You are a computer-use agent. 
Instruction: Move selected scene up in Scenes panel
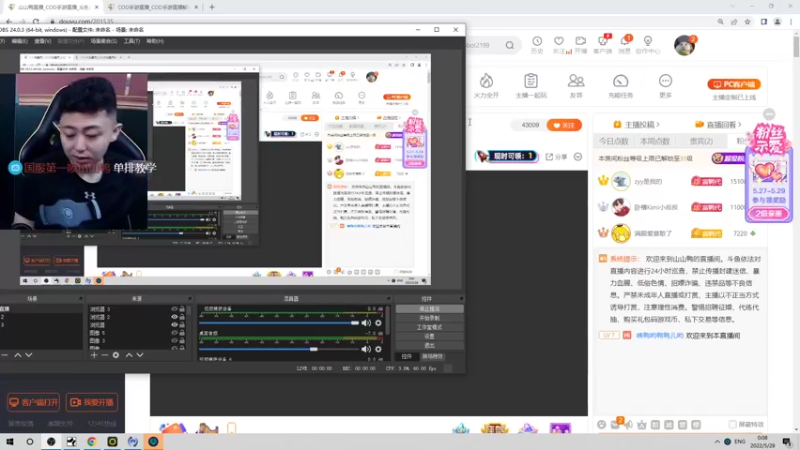coord(18,355)
